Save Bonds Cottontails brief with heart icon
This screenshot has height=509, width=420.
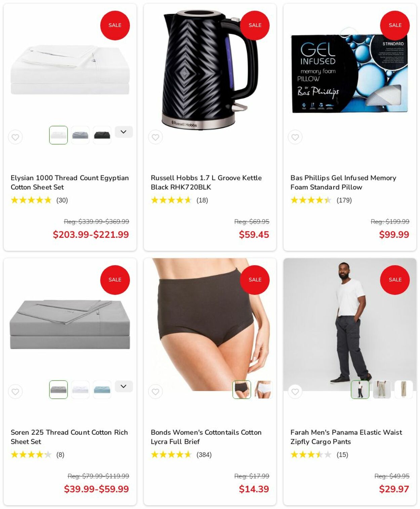155,392
